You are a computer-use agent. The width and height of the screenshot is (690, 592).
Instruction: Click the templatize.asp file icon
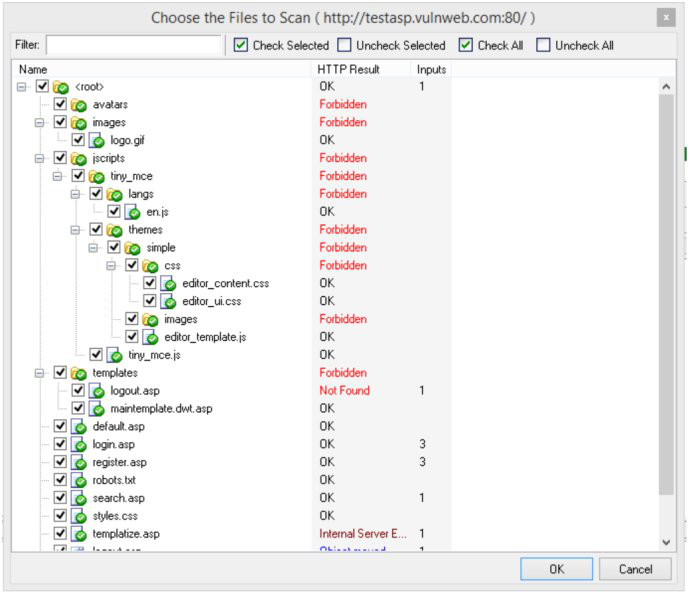point(79,535)
